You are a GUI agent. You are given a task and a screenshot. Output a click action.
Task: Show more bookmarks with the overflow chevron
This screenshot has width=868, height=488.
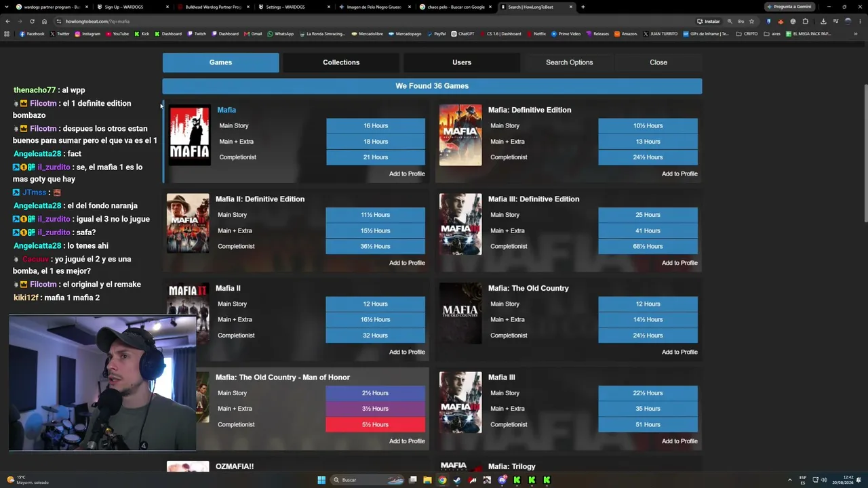click(856, 34)
